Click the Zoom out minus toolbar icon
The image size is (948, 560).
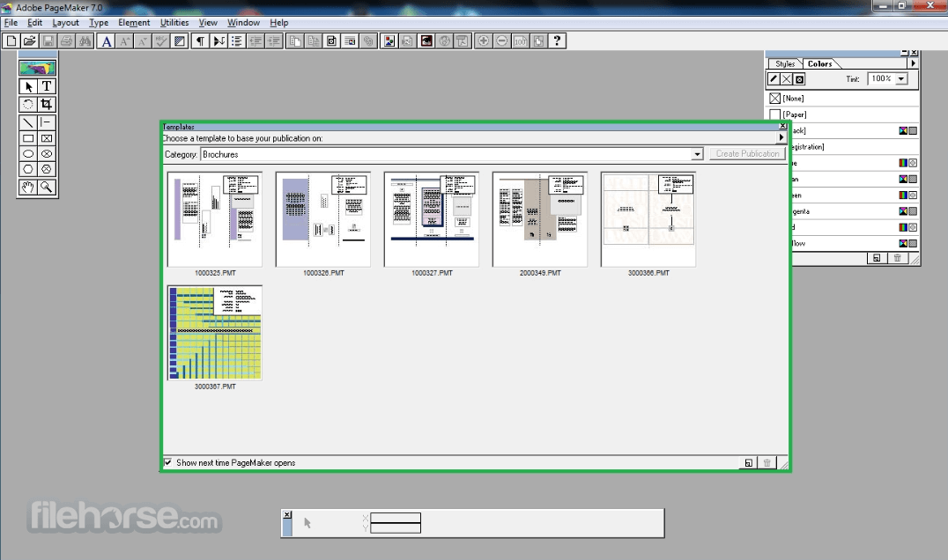pyautogui.click(x=502, y=41)
